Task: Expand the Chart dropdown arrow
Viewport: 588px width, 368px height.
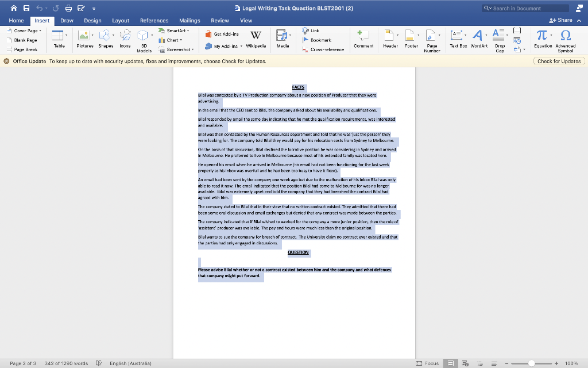Action: click(181, 40)
